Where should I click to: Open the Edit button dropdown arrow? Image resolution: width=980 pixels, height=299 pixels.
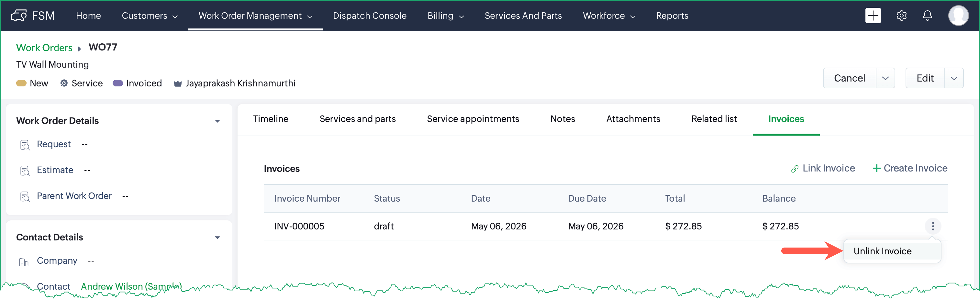(x=954, y=78)
